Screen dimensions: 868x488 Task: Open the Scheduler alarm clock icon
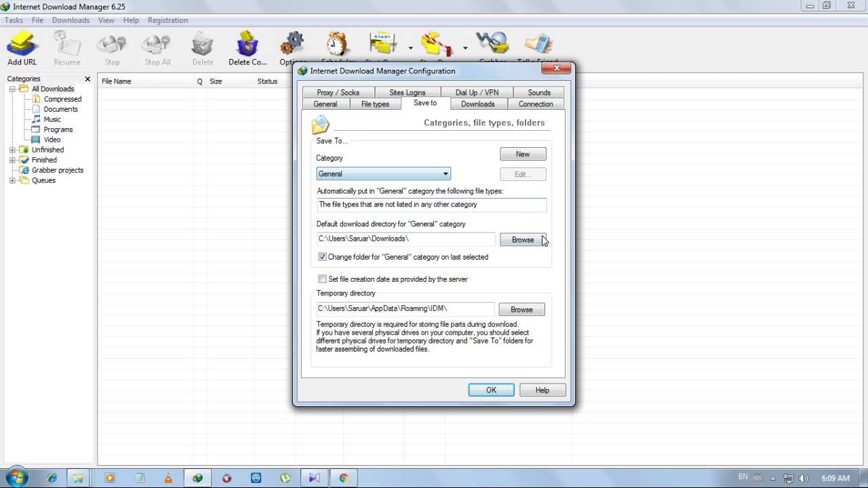(337, 44)
